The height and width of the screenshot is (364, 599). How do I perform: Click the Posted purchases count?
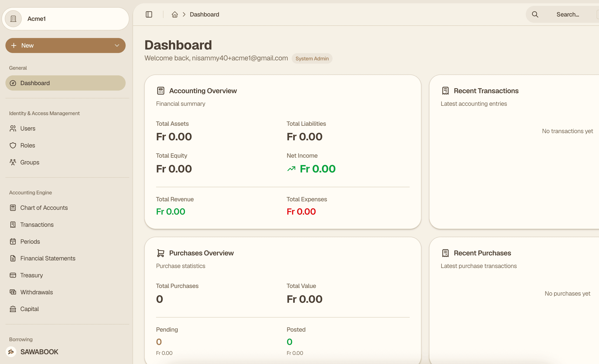point(290,342)
